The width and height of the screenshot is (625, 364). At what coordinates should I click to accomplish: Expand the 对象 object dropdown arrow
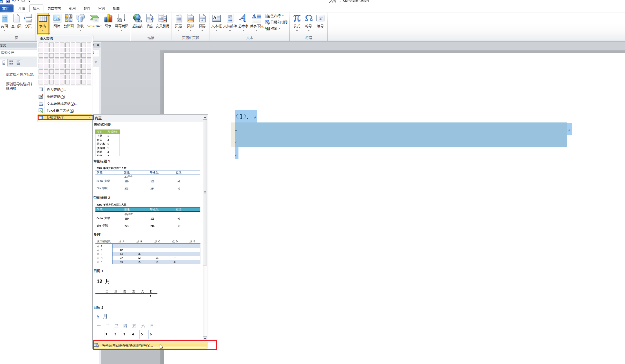pos(279,28)
